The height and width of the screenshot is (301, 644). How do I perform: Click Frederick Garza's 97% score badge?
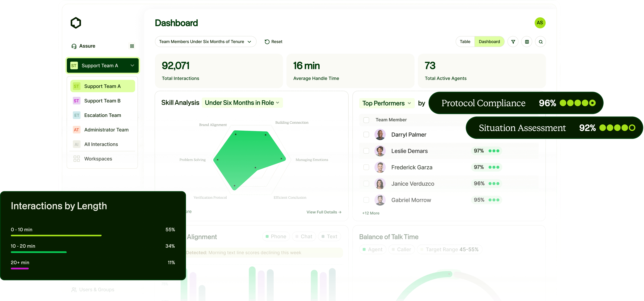(x=486, y=167)
